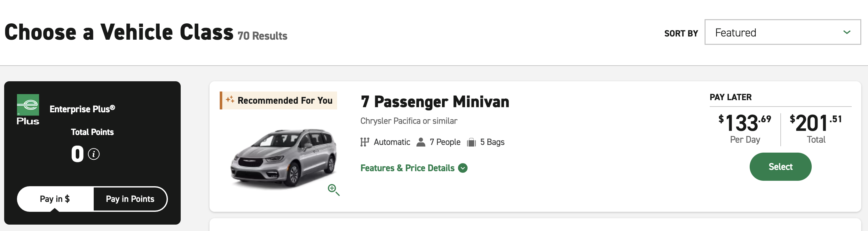Click the Enterprise Plus® heading text
This screenshot has height=231, width=868.
pos(82,109)
